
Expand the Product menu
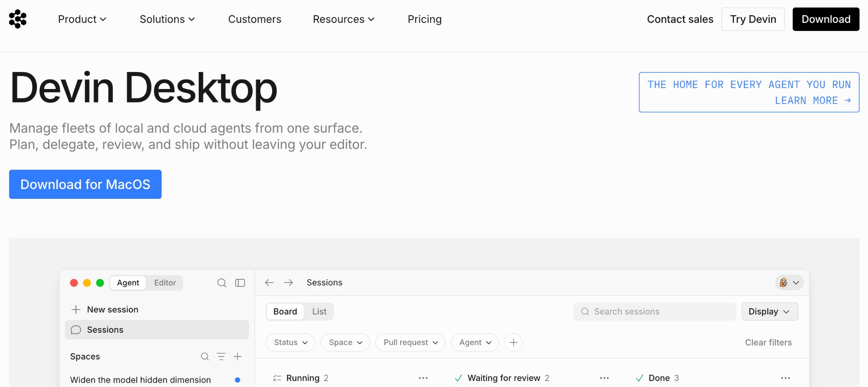click(x=82, y=19)
